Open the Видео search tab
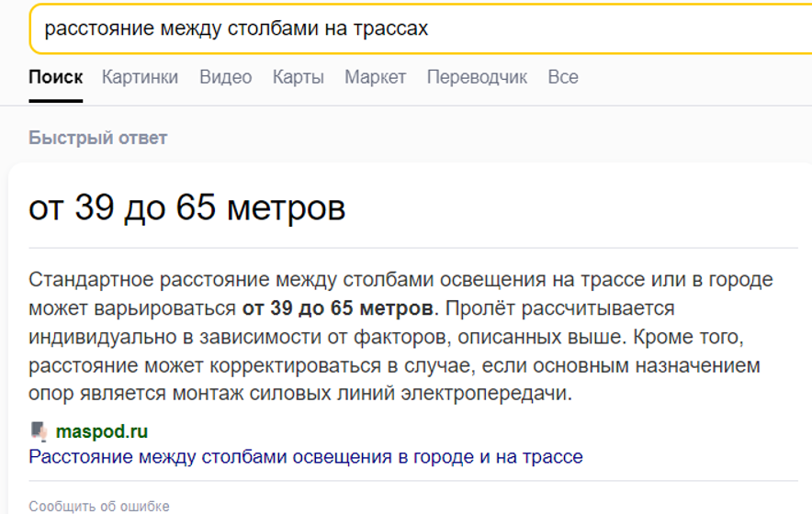This screenshot has height=514, width=812. (226, 77)
